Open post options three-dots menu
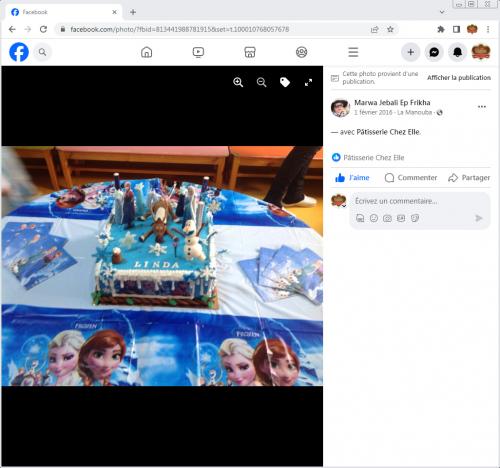This screenshot has width=500, height=468. click(x=482, y=107)
